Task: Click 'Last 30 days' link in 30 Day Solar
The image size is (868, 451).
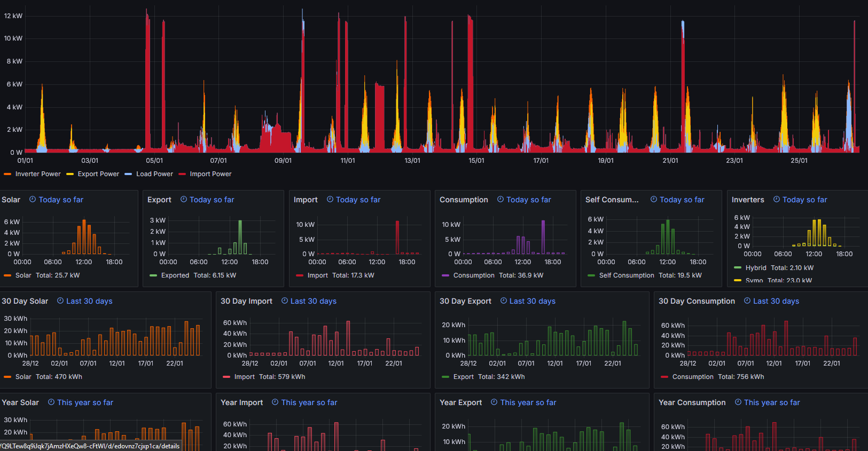Action: (x=89, y=301)
